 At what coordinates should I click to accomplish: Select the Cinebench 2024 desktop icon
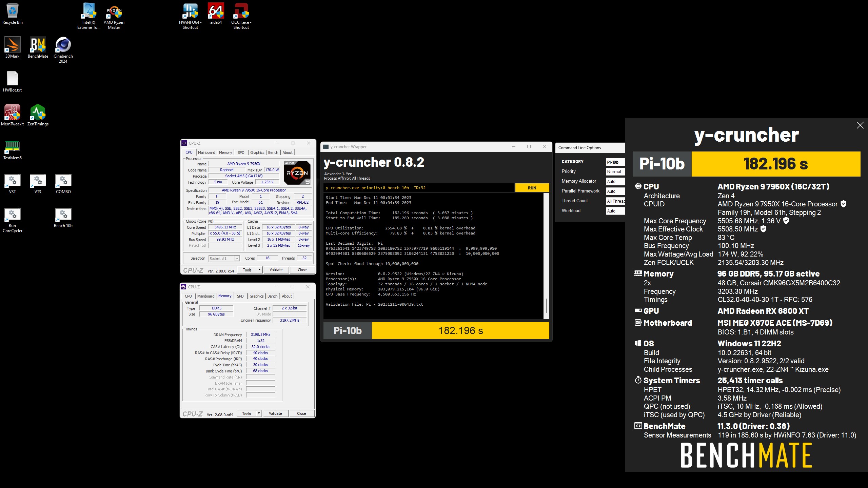63,50
